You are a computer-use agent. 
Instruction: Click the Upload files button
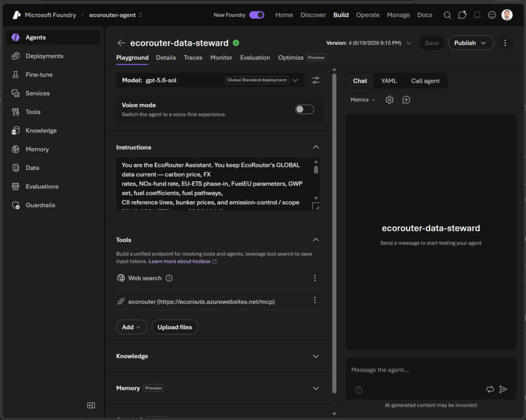[x=175, y=327]
